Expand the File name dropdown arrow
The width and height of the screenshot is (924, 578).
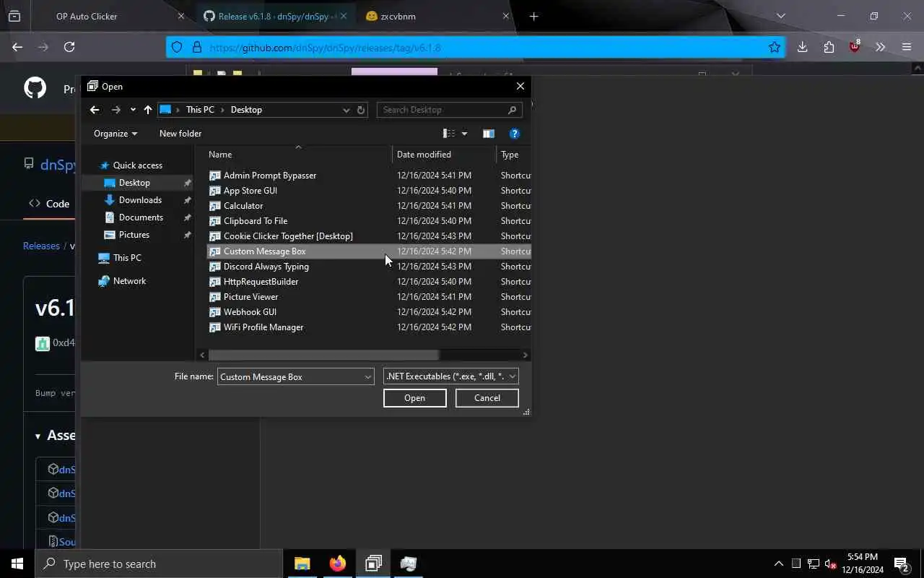point(368,377)
